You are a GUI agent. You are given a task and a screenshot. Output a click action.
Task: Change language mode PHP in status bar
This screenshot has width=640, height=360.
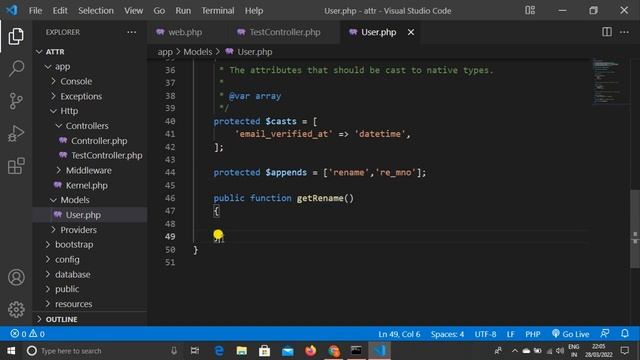[x=533, y=334]
